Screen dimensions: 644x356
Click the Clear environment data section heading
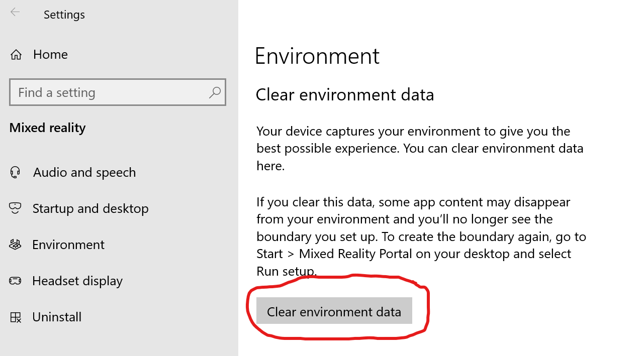coord(345,95)
